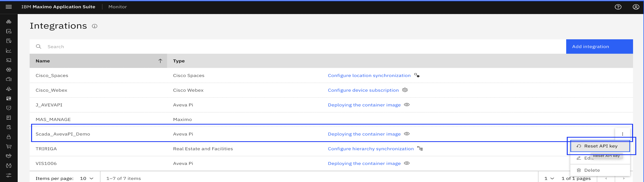Screen dimensions: 644x182
Task: Open the page number dropdown
Action: pyautogui.click(x=549, y=178)
